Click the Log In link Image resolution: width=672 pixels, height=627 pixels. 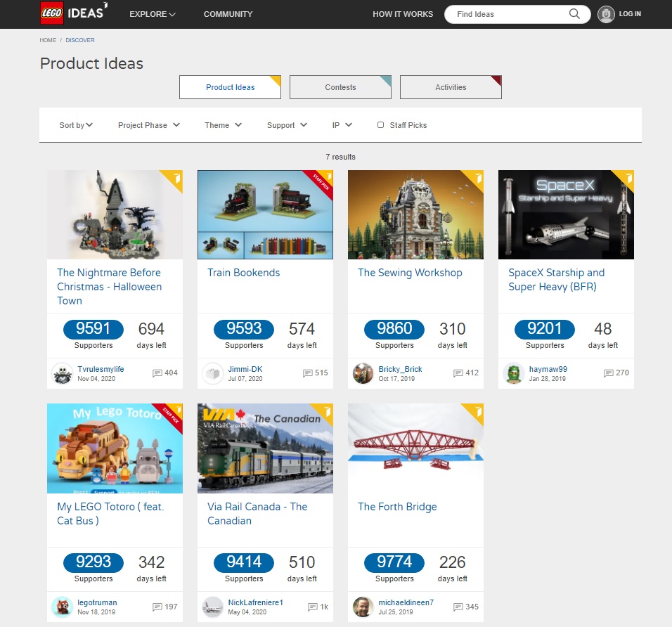pos(630,14)
